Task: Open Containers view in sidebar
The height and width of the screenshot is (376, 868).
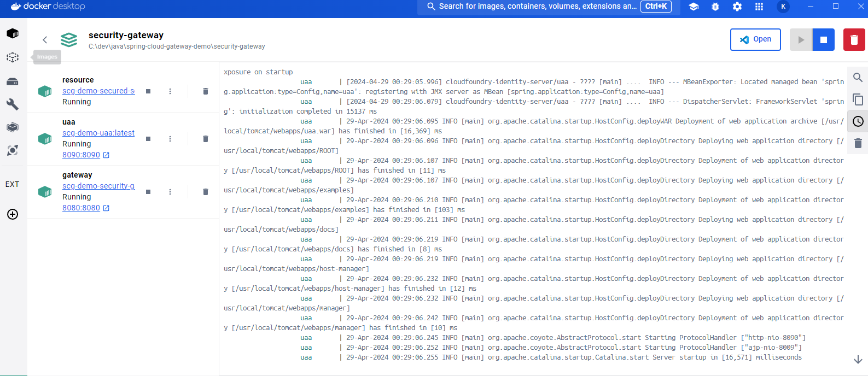Action: pyautogui.click(x=13, y=33)
